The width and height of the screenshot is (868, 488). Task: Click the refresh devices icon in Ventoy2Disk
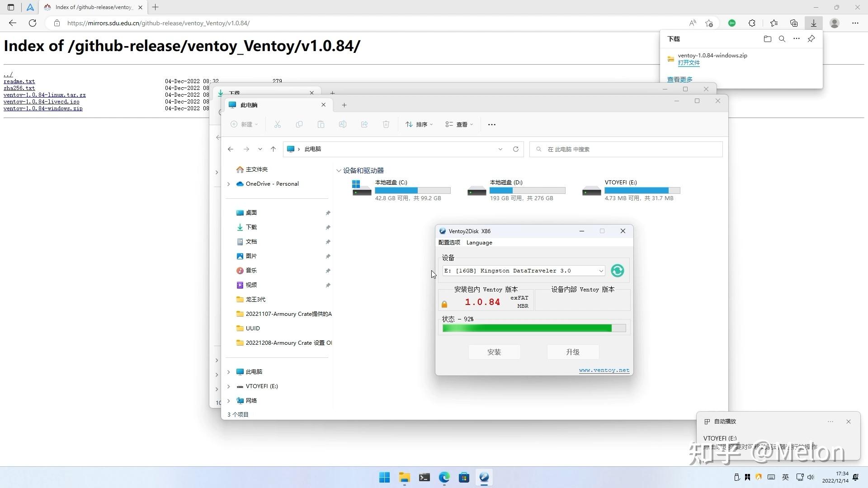point(617,270)
